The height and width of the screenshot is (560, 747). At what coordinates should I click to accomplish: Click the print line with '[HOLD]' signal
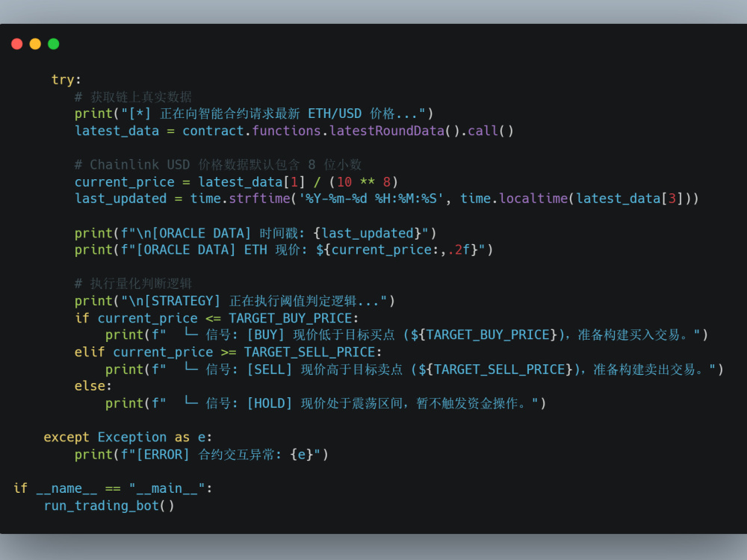tap(326, 403)
